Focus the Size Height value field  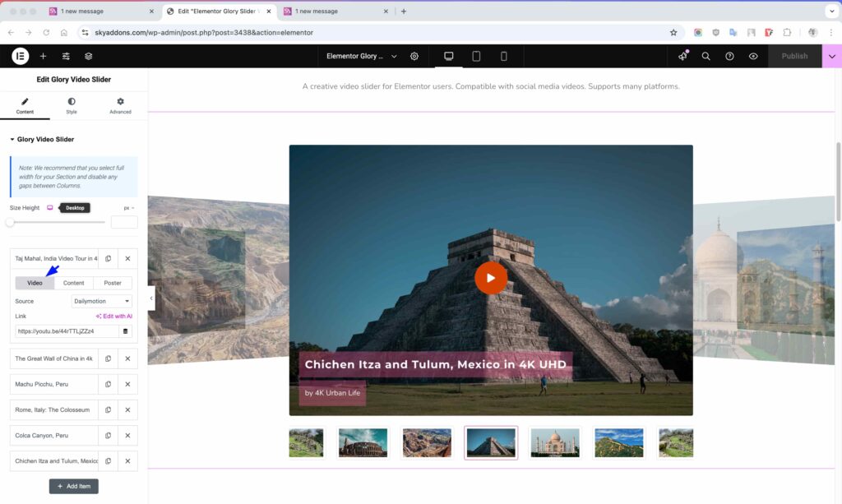pyautogui.click(x=124, y=222)
